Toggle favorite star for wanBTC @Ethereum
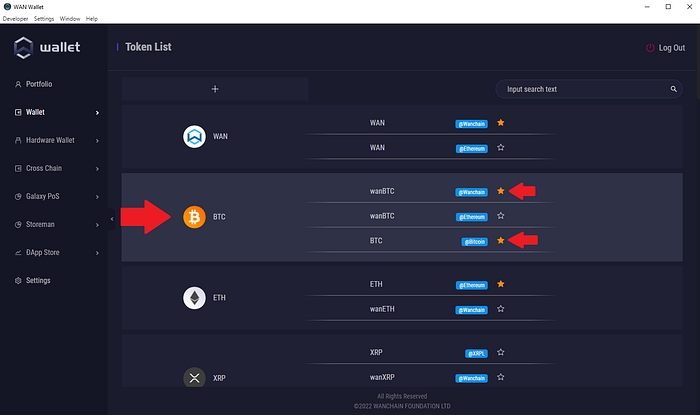 click(x=501, y=215)
